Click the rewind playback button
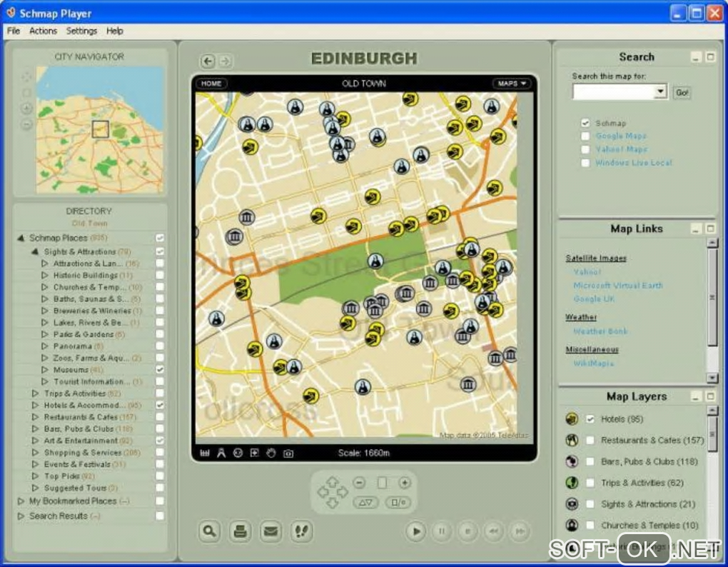 [493, 531]
